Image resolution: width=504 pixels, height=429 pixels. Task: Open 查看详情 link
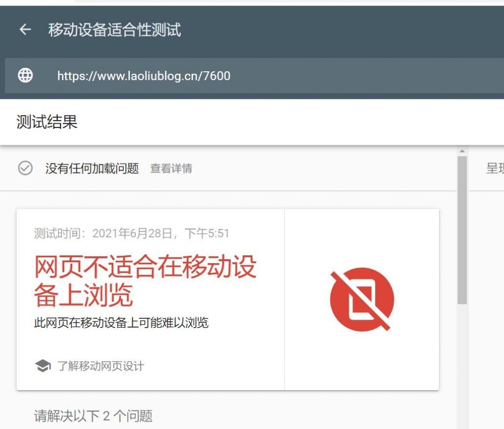pos(171,168)
